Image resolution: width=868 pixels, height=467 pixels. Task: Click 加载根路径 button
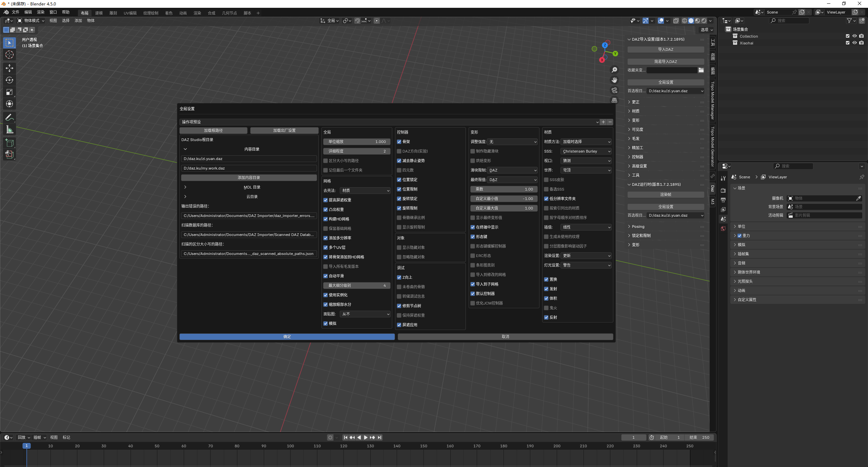pos(213,131)
